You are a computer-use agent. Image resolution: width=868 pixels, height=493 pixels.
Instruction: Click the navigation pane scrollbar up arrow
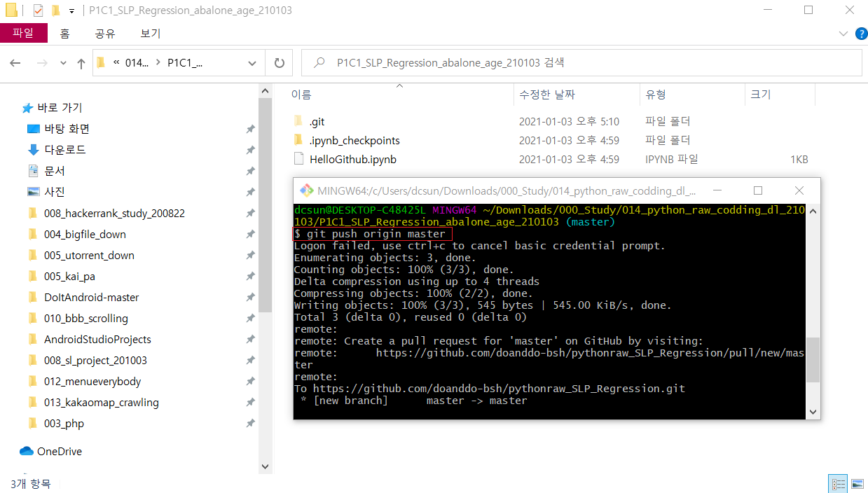coord(265,92)
